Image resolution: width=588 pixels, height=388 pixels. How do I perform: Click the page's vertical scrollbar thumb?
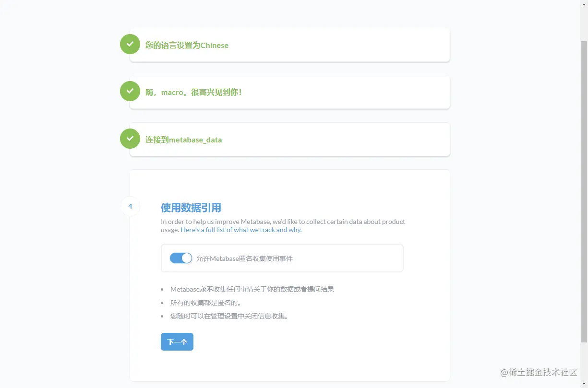584,192
